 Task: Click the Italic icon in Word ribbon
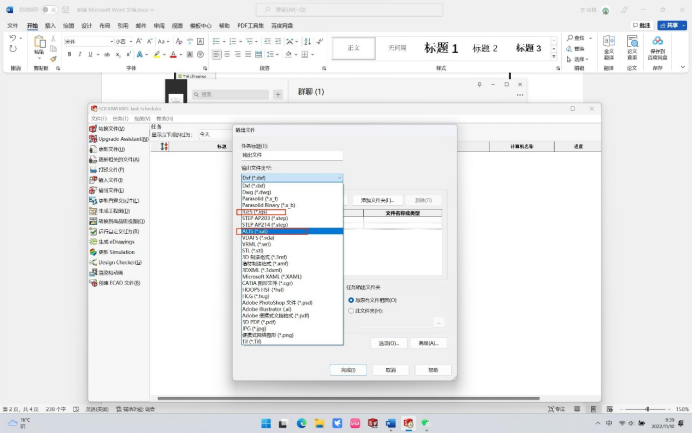click(x=80, y=54)
